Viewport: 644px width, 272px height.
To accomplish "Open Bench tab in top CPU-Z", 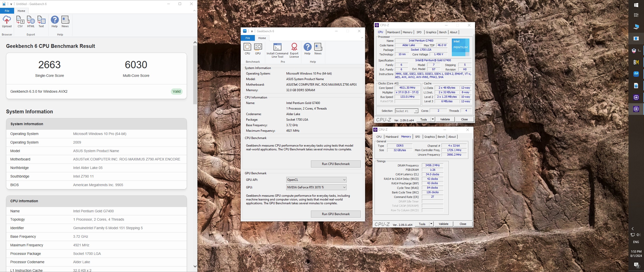I will 443,32.
